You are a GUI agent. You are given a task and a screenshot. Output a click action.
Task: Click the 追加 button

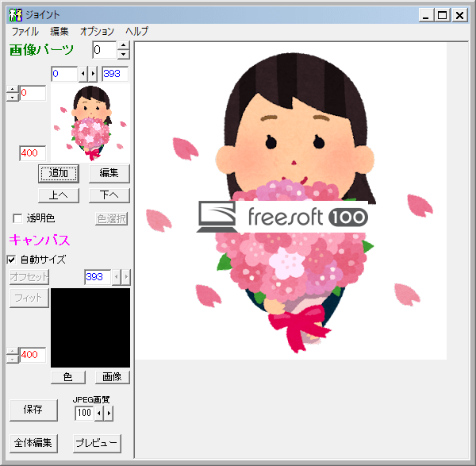59,173
